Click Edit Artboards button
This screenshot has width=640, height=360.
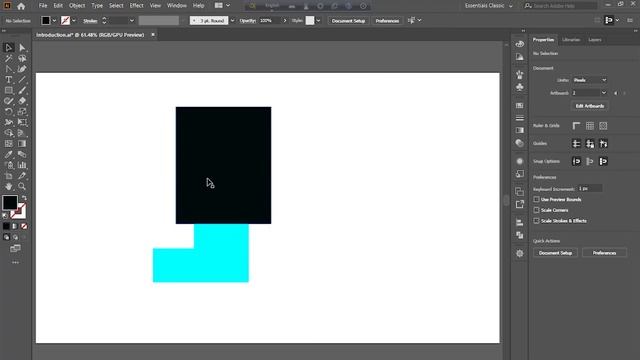(589, 106)
